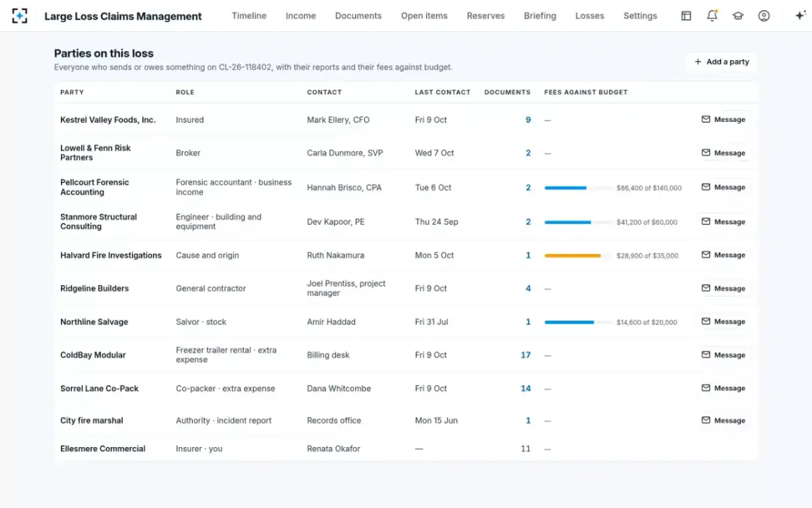The width and height of the screenshot is (812, 508).
Task: Open the sparkle assistant icon
Action: click(x=799, y=16)
